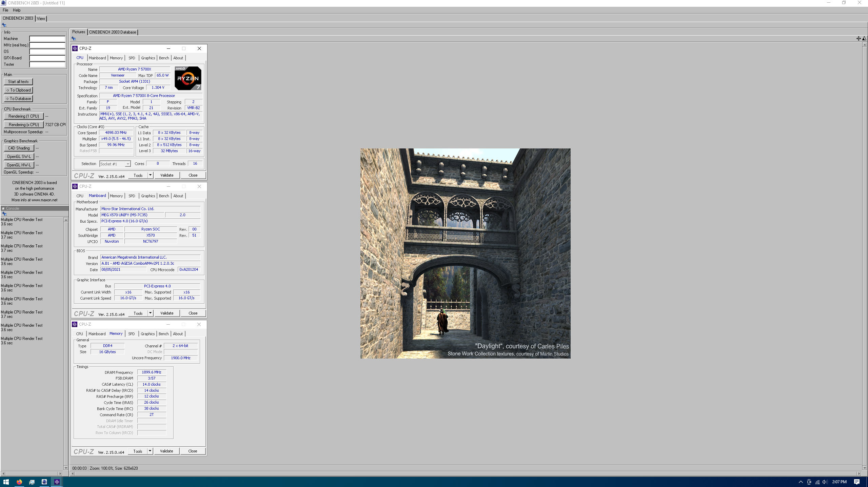Collapse the Console panel header

point(3,208)
